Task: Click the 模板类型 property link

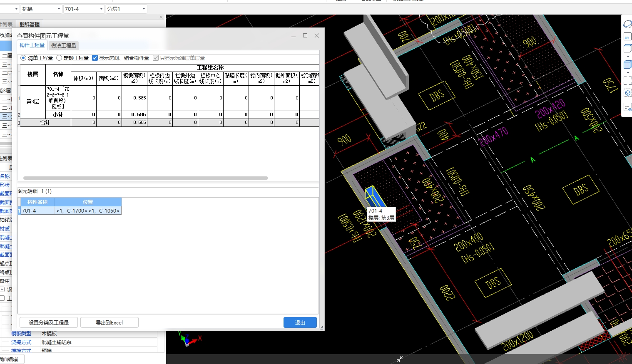Action: [21, 334]
